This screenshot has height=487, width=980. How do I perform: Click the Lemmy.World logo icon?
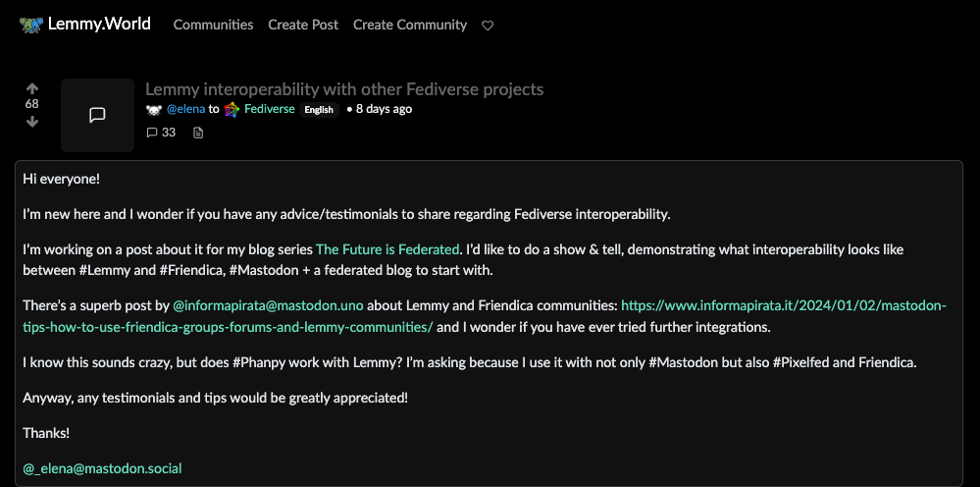point(31,25)
